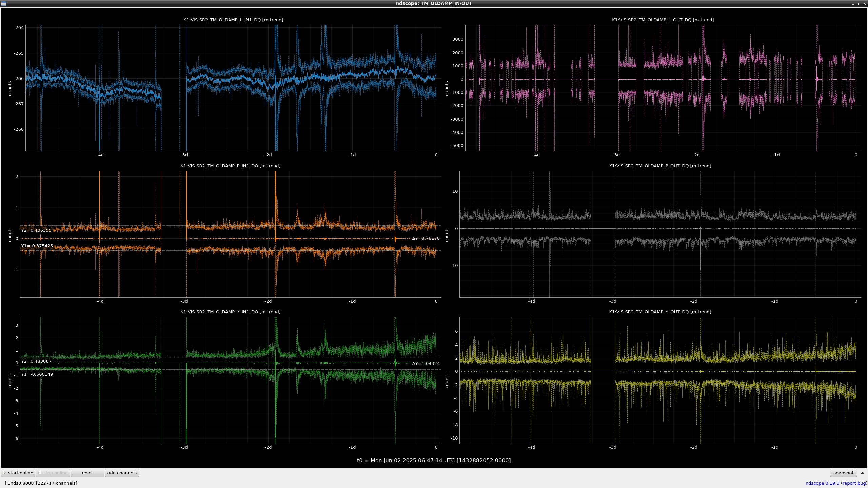868x488 pixels.
Task: Click the -1d tick in green Y_IN1 plot
Action: pos(352,447)
